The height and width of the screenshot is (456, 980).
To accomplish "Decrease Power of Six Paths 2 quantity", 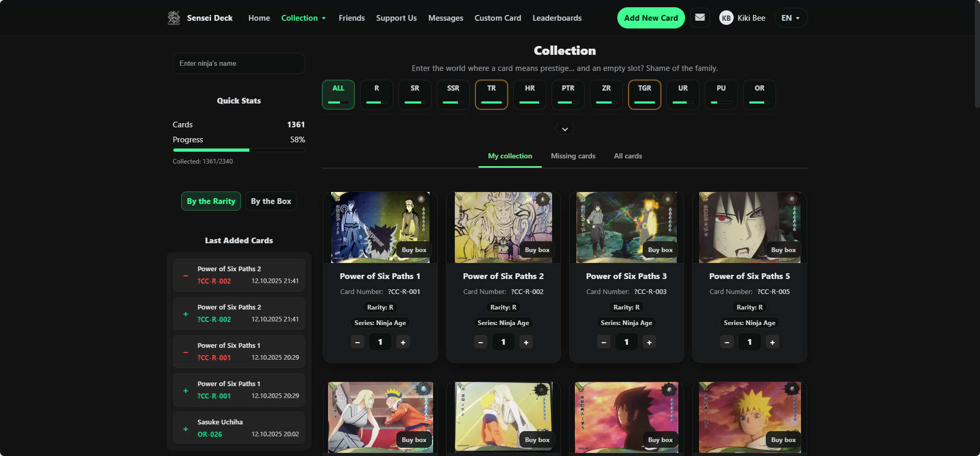I will click(x=480, y=342).
